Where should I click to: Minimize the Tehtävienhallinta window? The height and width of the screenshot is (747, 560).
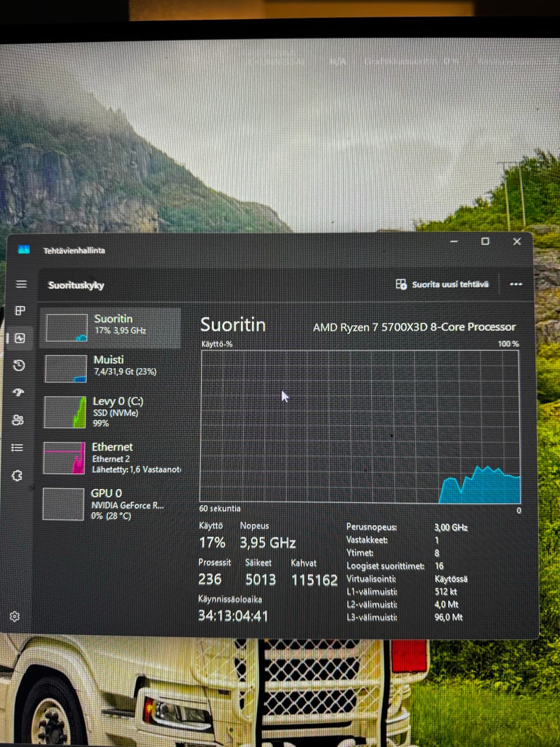click(x=454, y=241)
